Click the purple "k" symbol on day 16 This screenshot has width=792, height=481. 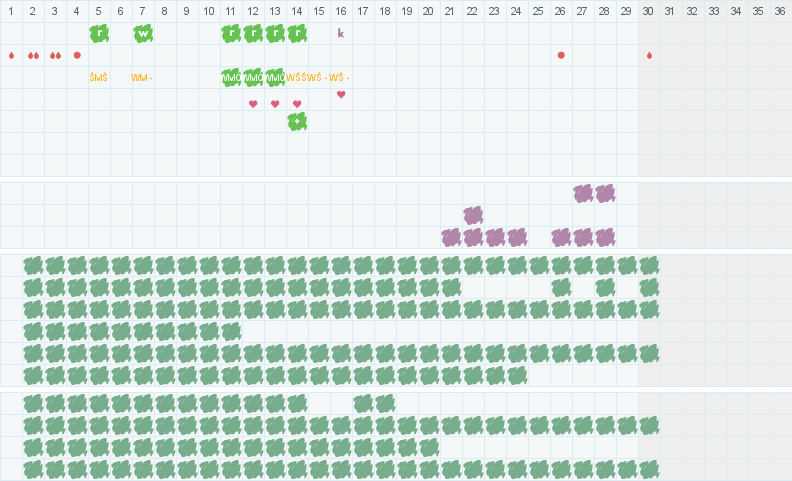[x=341, y=33]
